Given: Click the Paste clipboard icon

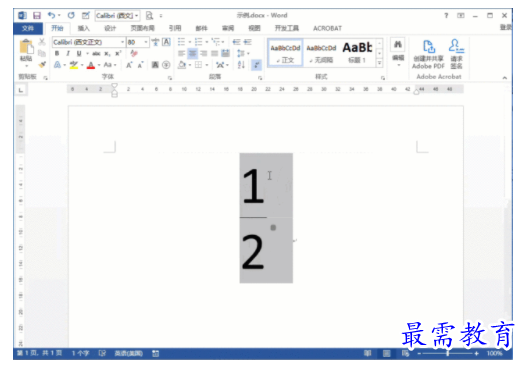Looking at the screenshot, I should pos(26,47).
